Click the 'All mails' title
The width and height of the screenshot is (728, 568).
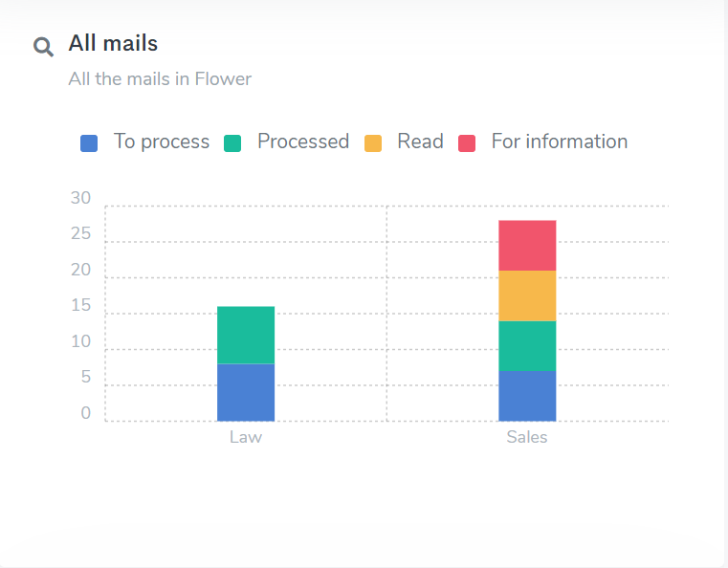[113, 43]
